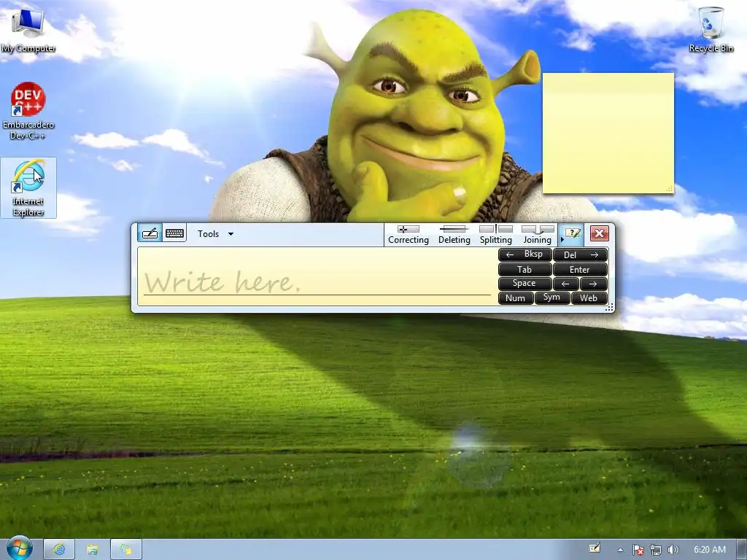Toggle the Web shortcuts key
This screenshot has height=560, width=747.
(x=589, y=298)
